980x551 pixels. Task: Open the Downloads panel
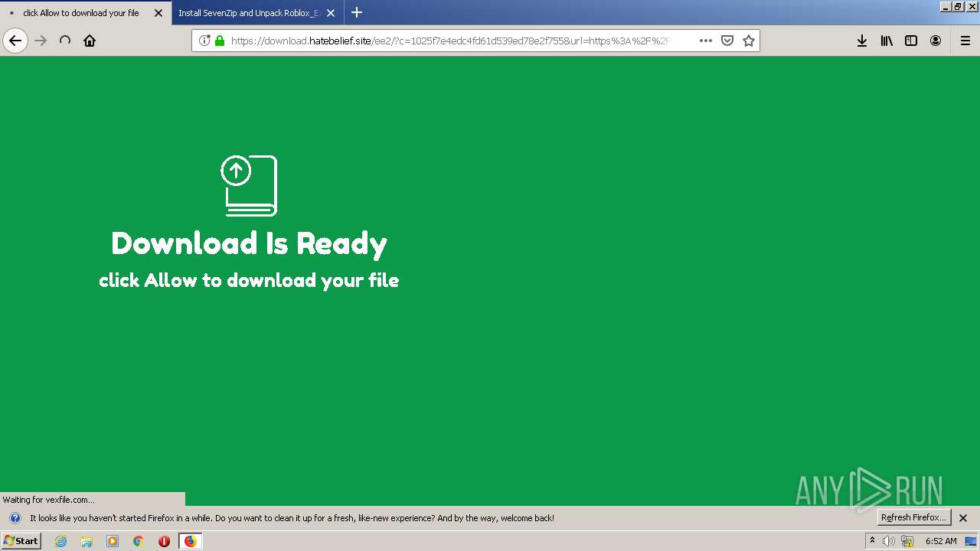coord(862,41)
